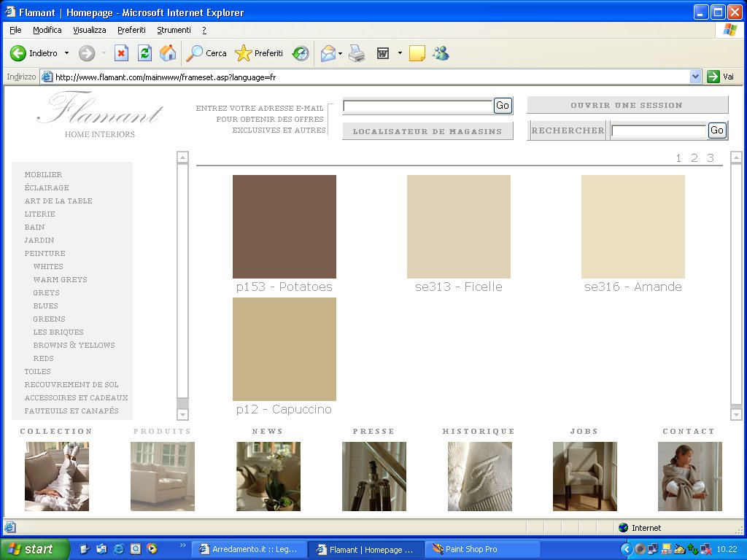Viewport: 747px width, 560px height.
Task: Open the Contact girl thumbnail
Action: 690,476
